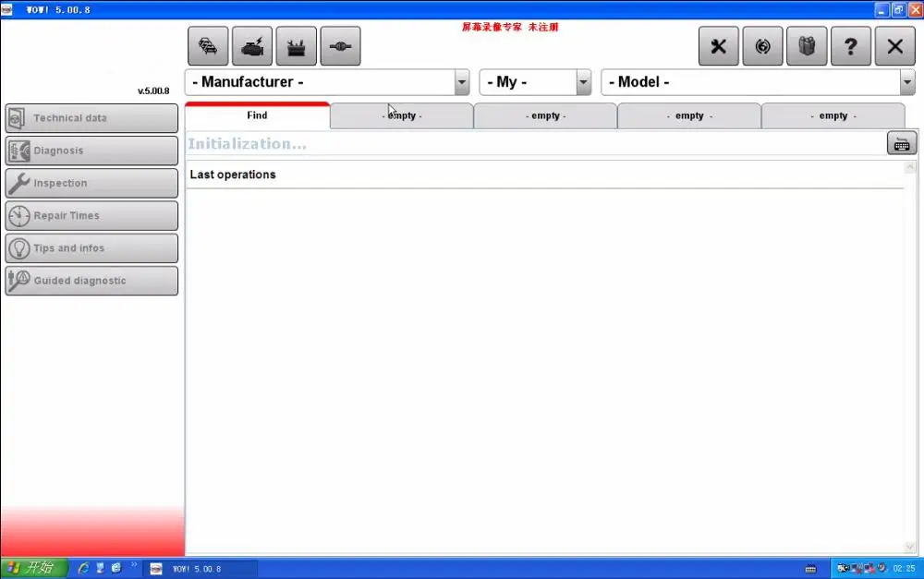Expand the My year dropdown arrow
Image resolution: width=924 pixels, height=579 pixels.
tap(583, 82)
